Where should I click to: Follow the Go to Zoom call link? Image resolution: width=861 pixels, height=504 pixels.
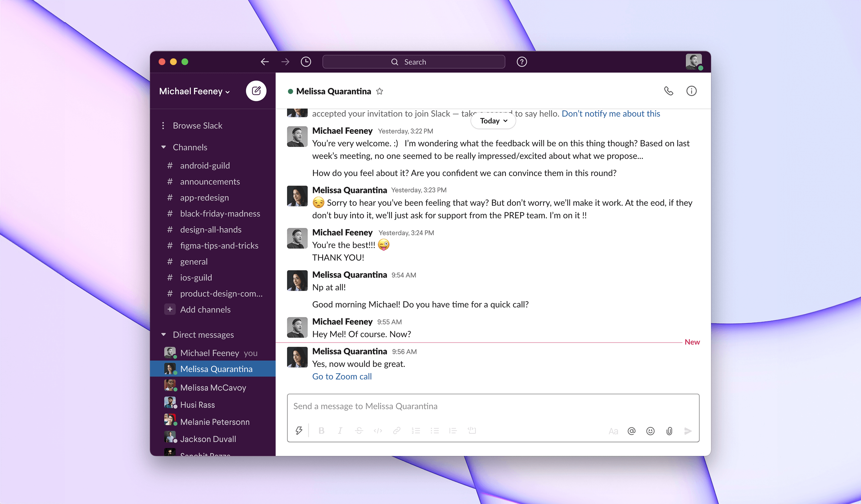coord(342,376)
